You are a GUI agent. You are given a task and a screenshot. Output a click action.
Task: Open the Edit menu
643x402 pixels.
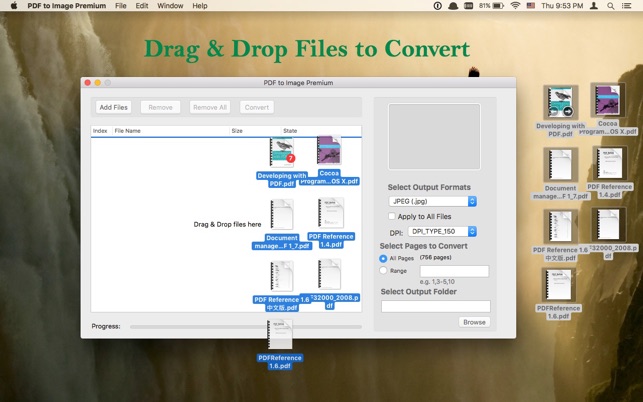click(x=142, y=6)
